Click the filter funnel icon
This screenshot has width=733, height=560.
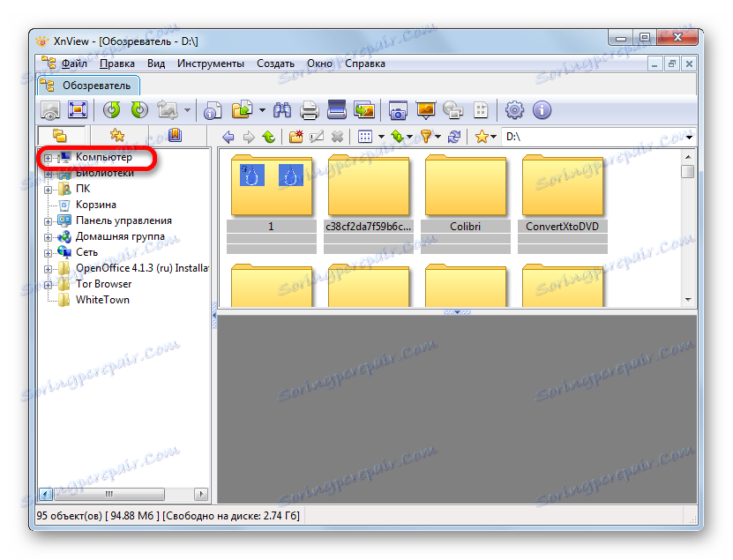coord(426,137)
